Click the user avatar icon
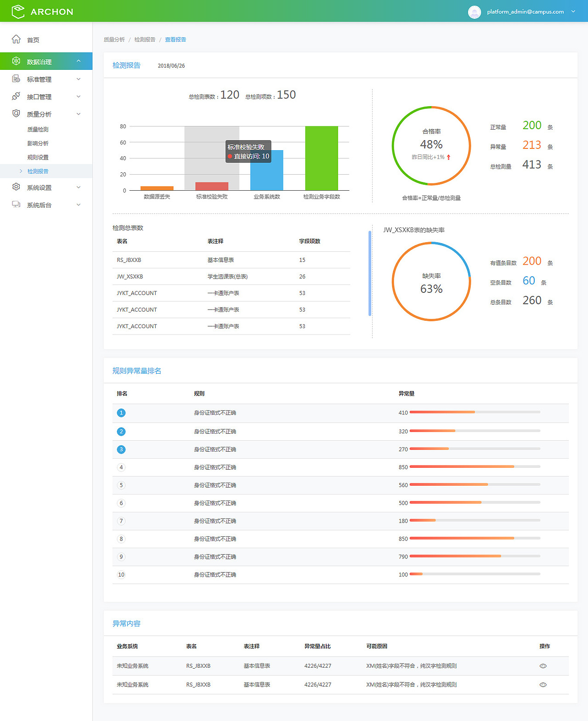 coord(475,12)
